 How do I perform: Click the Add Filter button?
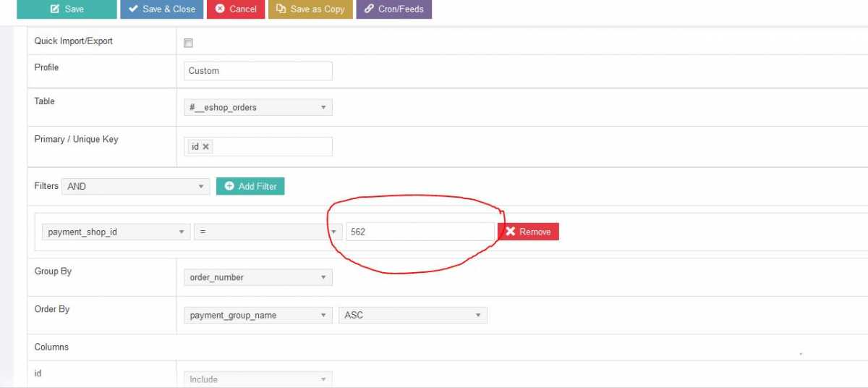point(251,186)
